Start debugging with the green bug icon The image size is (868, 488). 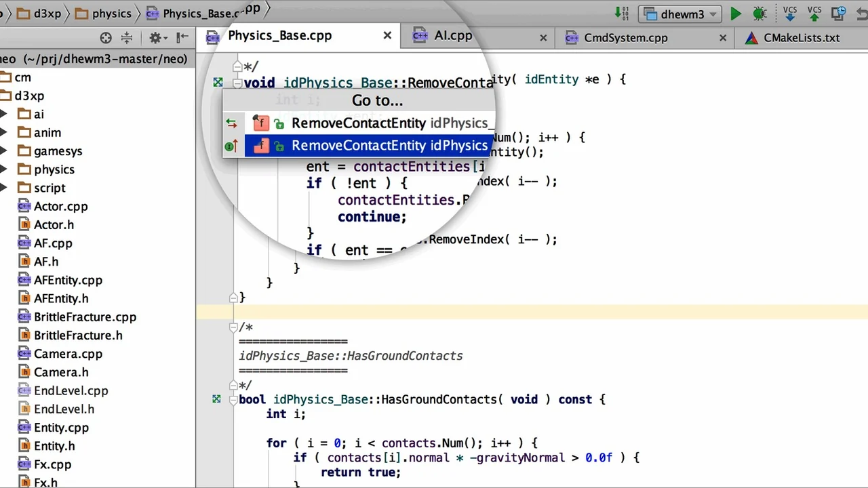(759, 14)
